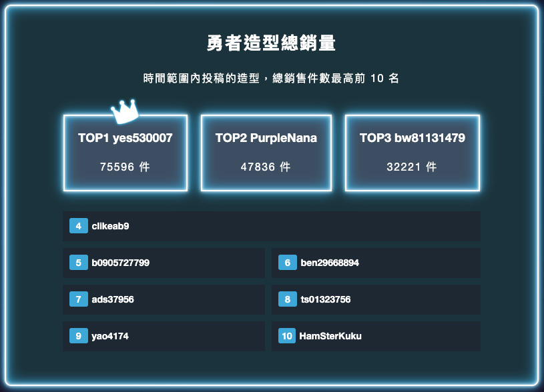The width and height of the screenshot is (544, 392).
Task: Open the TOP1 yes530007 card
Action: click(125, 153)
